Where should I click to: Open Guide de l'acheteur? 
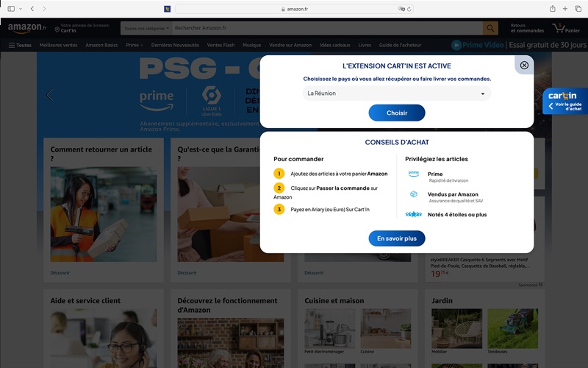(x=400, y=45)
